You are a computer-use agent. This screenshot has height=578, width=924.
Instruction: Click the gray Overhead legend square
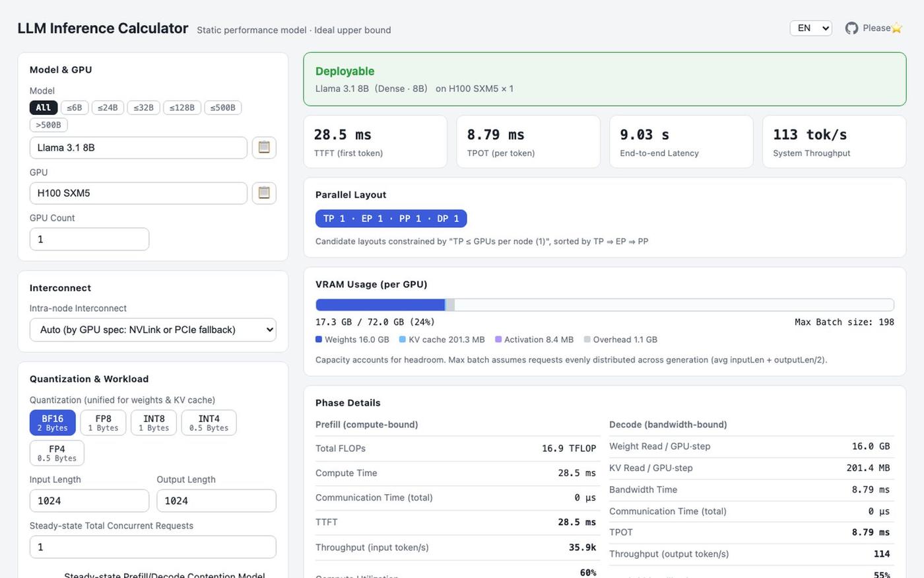pyautogui.click(x=587, y=340)
